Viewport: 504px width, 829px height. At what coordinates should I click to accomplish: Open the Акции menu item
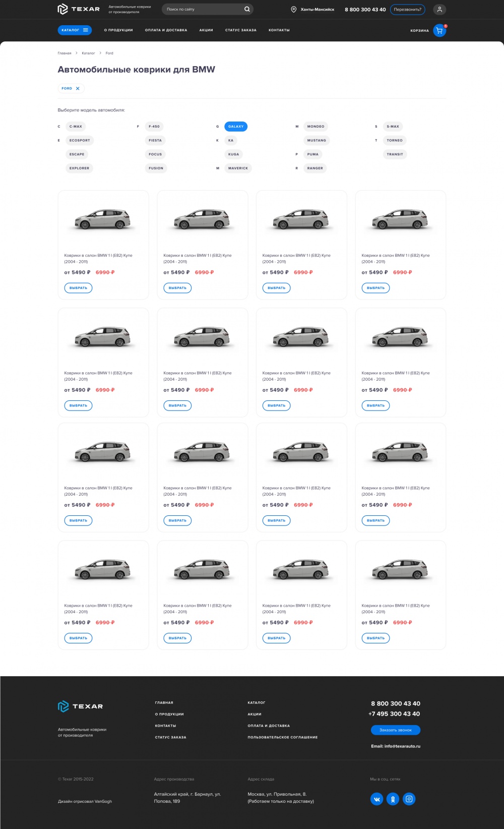(206, 30)
